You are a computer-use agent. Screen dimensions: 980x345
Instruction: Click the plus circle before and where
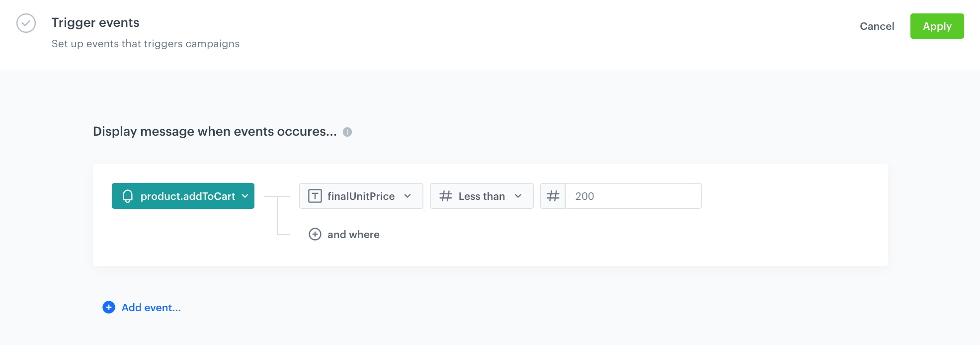pyautogui.click(x=315, y=234)
